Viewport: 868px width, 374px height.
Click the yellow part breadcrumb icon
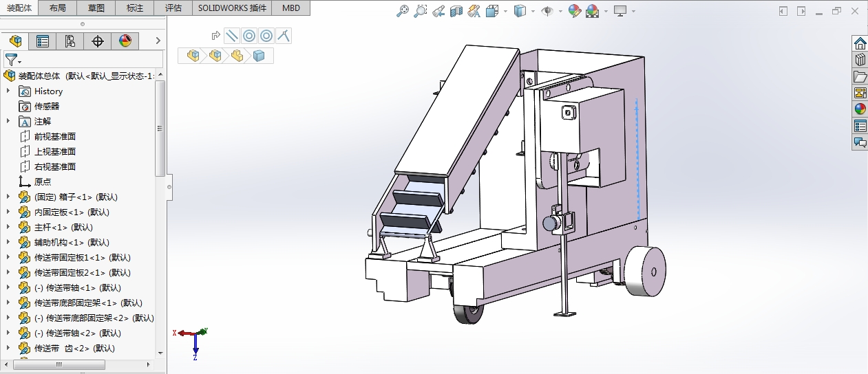click(x=237, y=56)
